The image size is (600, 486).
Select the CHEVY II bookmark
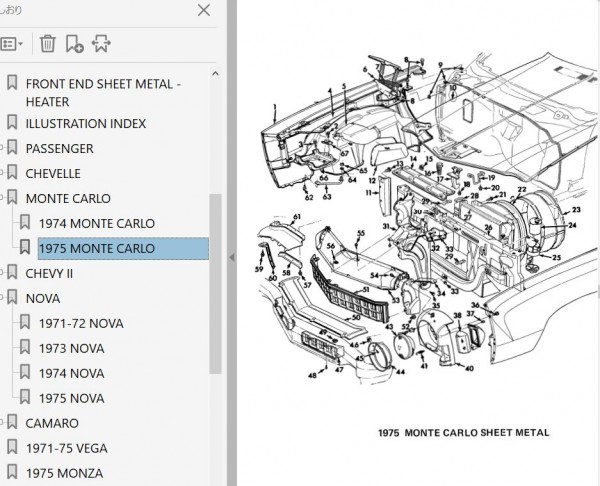point(49,273)
